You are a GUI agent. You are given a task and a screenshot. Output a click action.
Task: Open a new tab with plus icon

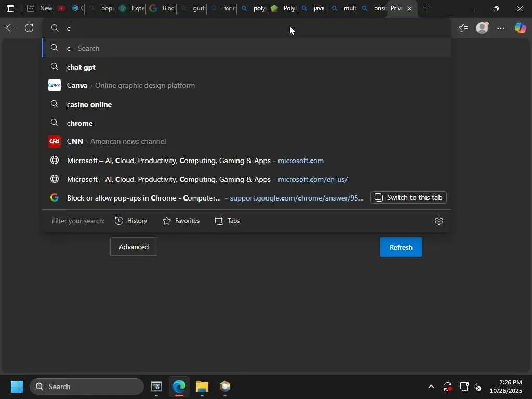(x=427, y=8)
